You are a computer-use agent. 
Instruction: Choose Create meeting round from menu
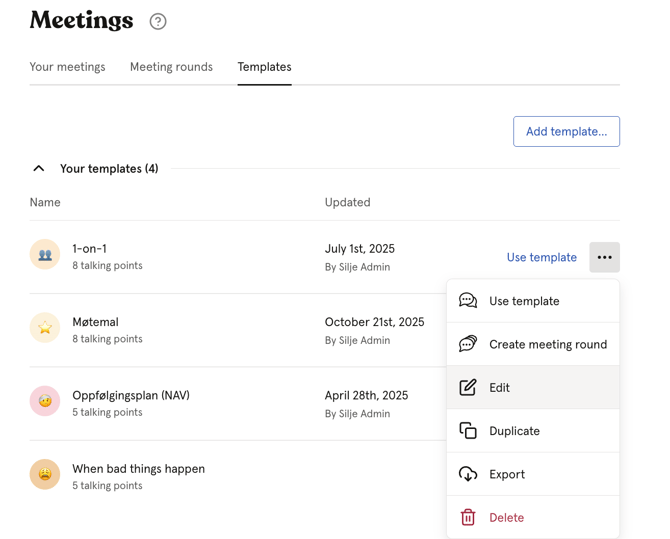click(547, 344)
